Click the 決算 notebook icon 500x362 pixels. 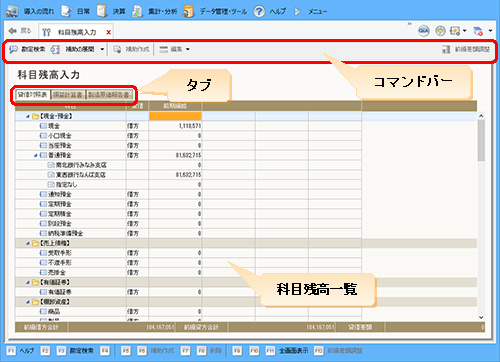[x=102, y=11]
